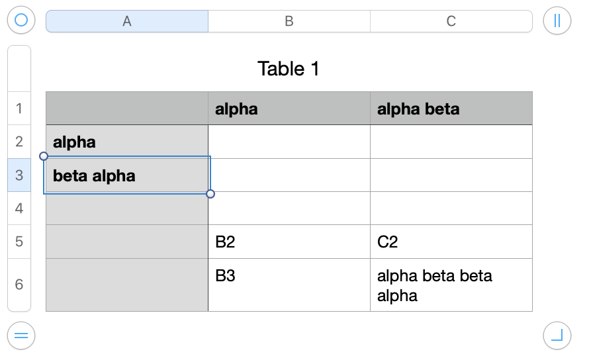Select column A header tab
The width and height of the screenshot is (589, 364).
[x=127, y=21]
